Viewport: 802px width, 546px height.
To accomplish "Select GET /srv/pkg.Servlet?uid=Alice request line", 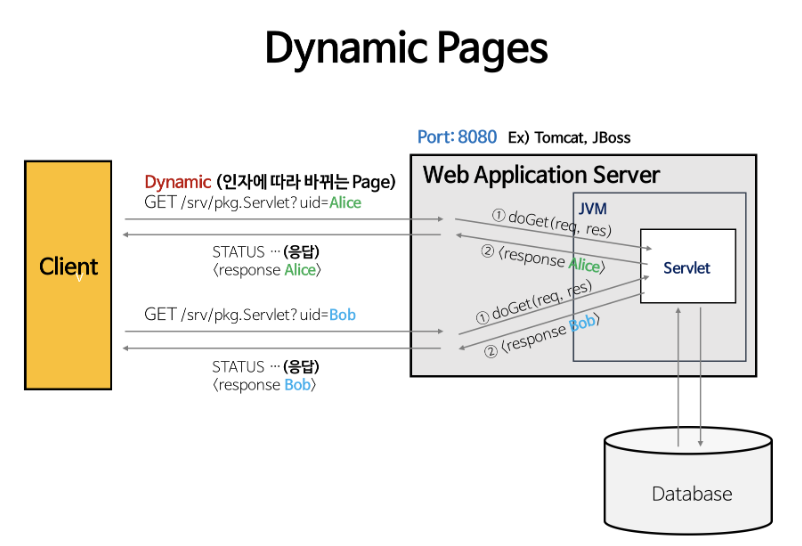I will pos(253,203).
